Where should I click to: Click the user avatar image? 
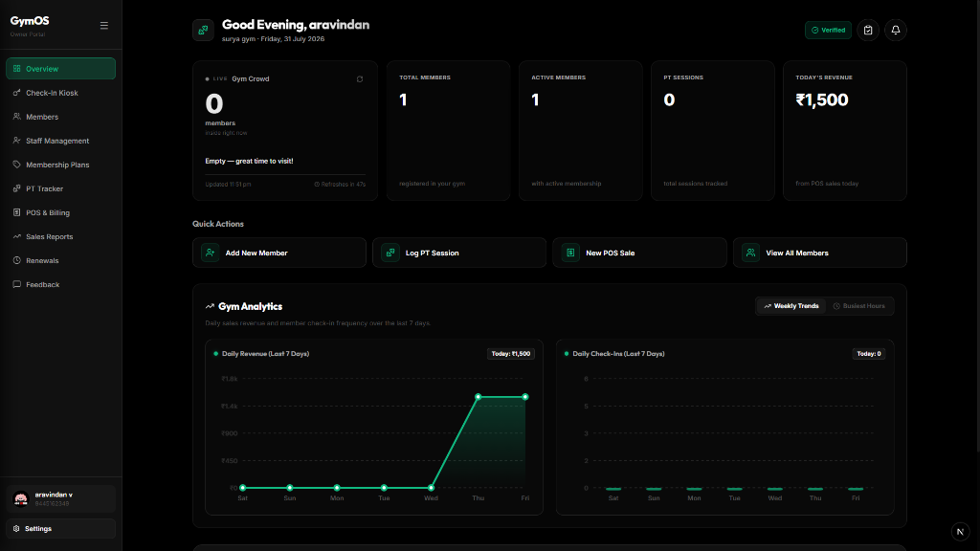pos(21,498)
